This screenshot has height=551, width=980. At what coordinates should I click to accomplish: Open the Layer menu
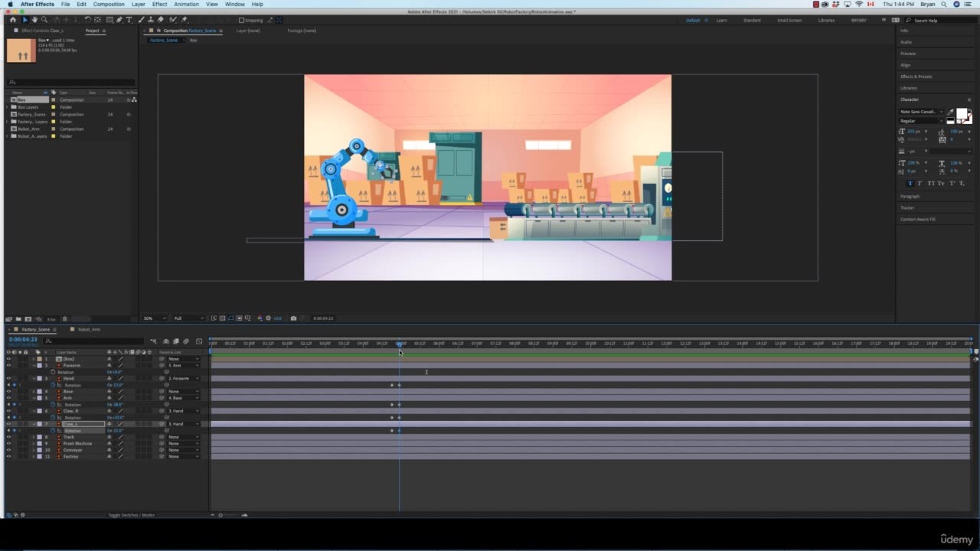click(138, 4)
